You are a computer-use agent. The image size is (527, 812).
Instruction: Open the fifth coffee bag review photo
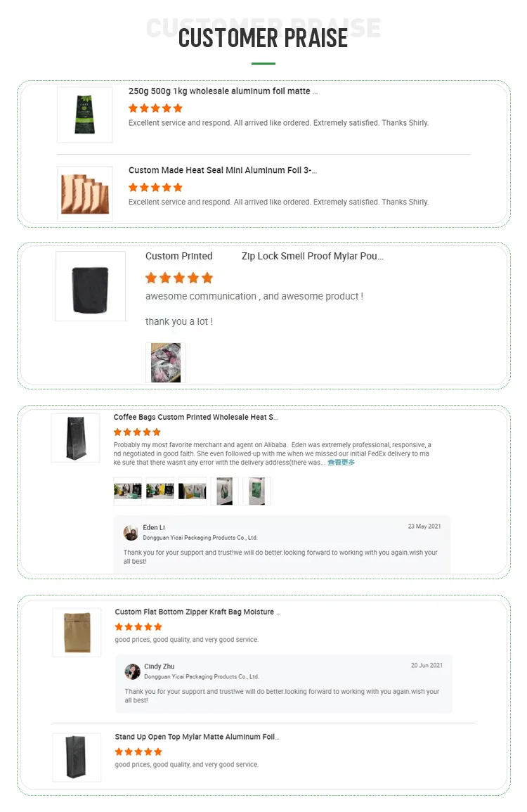(256, 491)
